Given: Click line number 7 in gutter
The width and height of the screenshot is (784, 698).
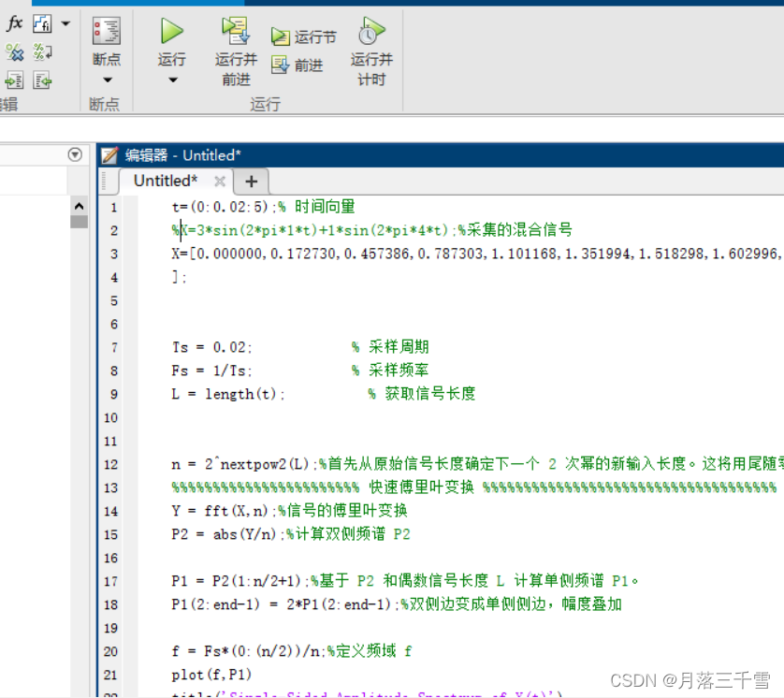Looking at the screenshot, I should (114, 347).
